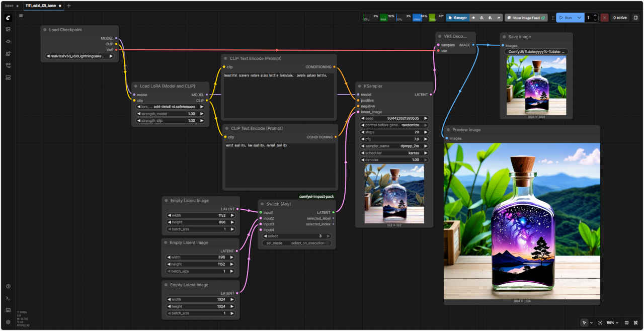Add a new workflow tab with plus
Viewport: 644px width, 331px height.
click(x=69, y=6)
